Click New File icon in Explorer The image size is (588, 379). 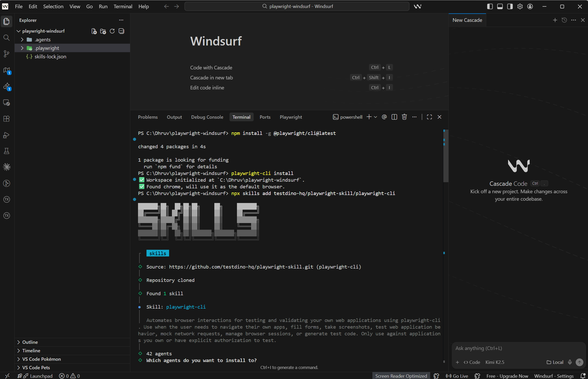[x=94, y=31]
